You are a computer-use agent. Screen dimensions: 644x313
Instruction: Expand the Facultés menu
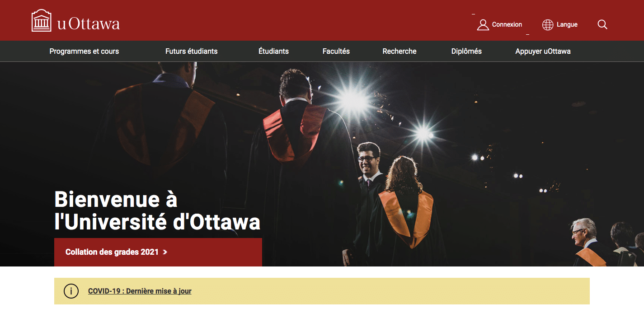[336, 51]
